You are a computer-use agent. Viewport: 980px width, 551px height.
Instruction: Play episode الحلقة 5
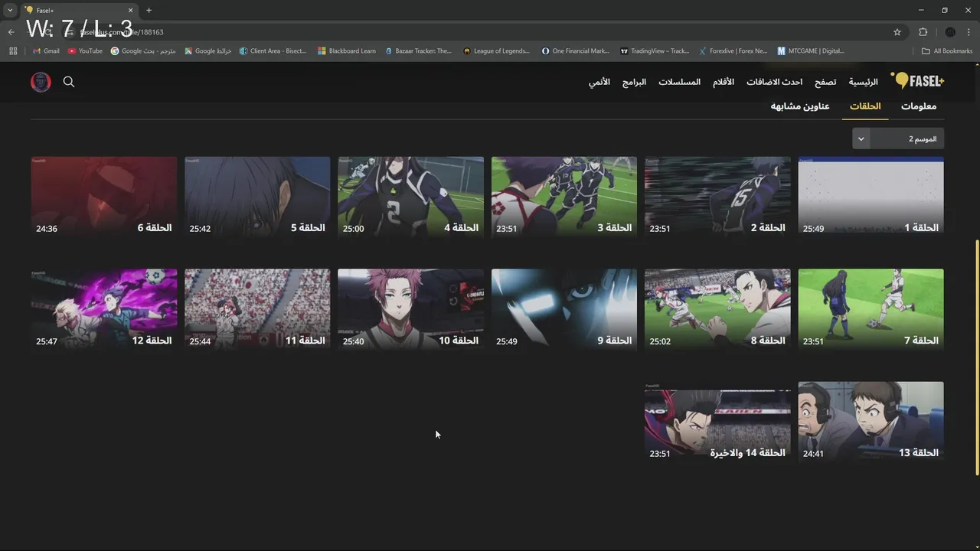point(257,196)
